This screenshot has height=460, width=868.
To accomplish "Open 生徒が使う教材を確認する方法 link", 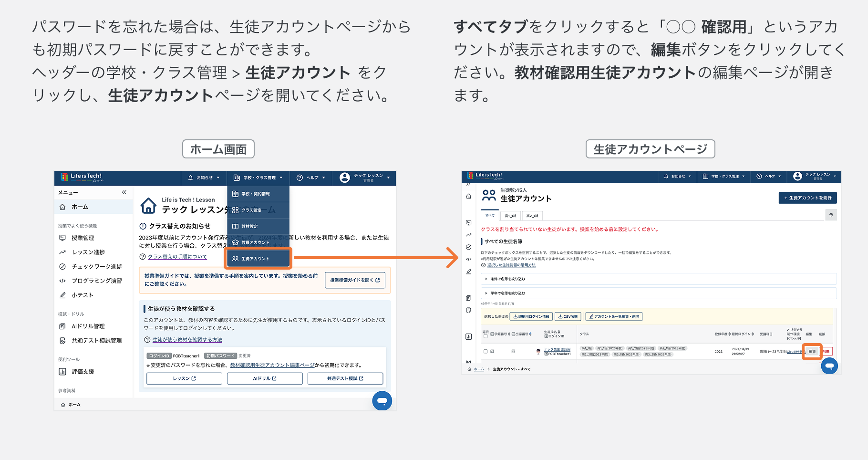I will [x=187, y=340].
